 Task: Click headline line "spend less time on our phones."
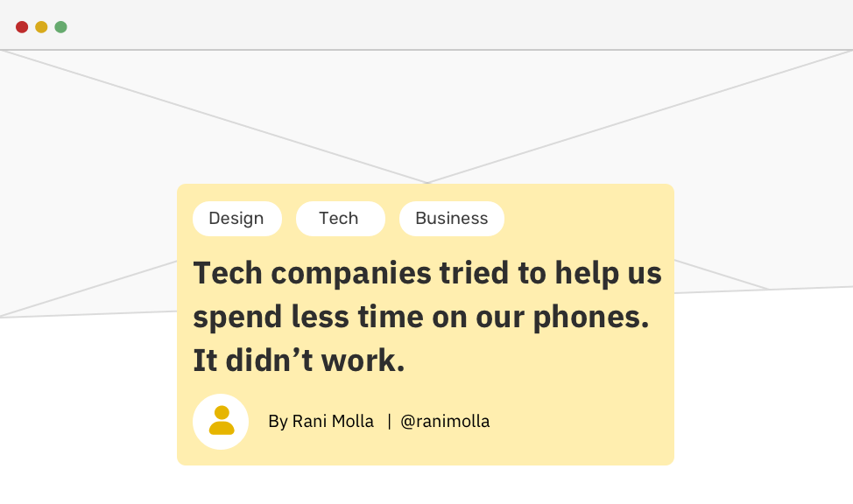(420, 317)
